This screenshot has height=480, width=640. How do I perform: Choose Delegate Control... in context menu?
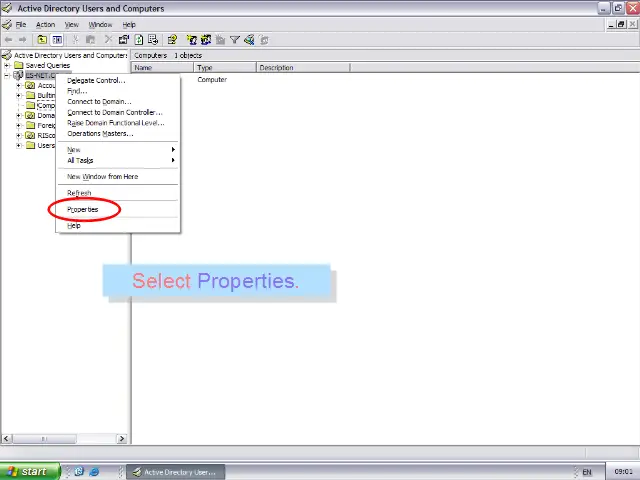pyautogui.click(x=118, y=80)
